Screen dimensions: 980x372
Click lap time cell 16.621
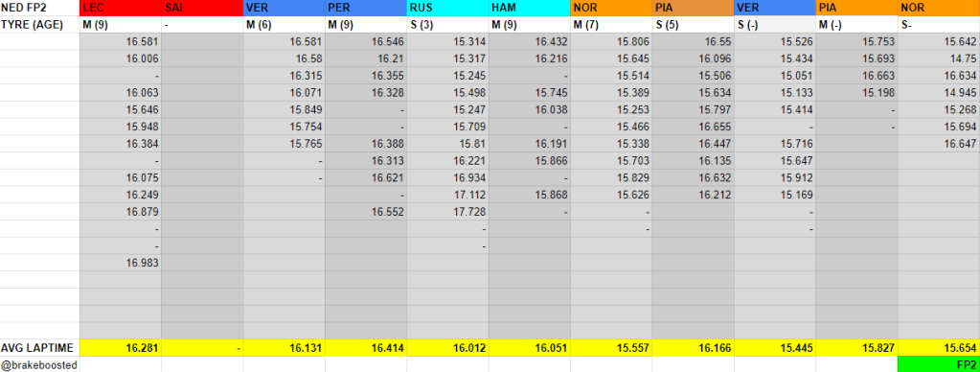click(x=366, y=178)
